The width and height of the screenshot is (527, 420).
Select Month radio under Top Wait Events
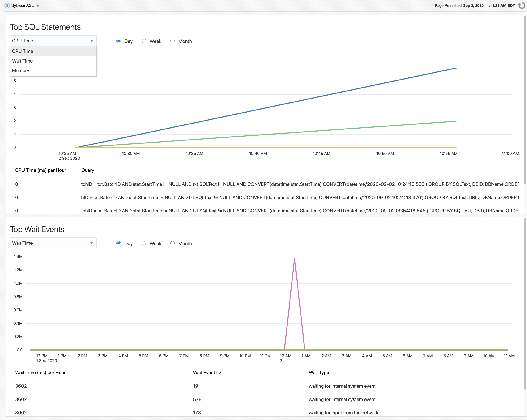173,243
